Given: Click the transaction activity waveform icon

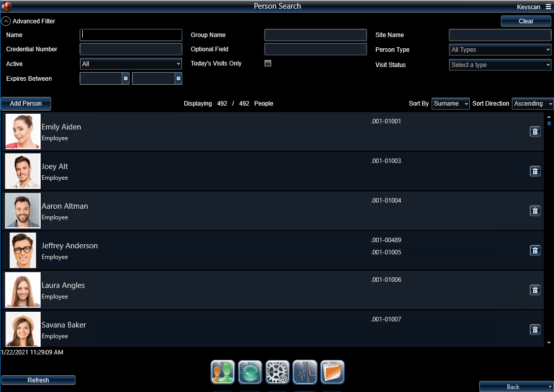Looking at the screenshot, I should (x=305, y=372).
